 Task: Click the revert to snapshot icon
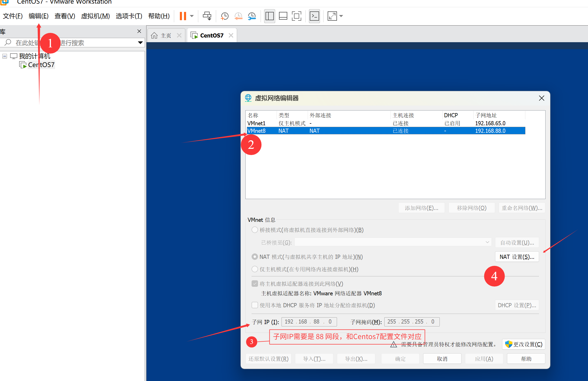coord(238,16)
